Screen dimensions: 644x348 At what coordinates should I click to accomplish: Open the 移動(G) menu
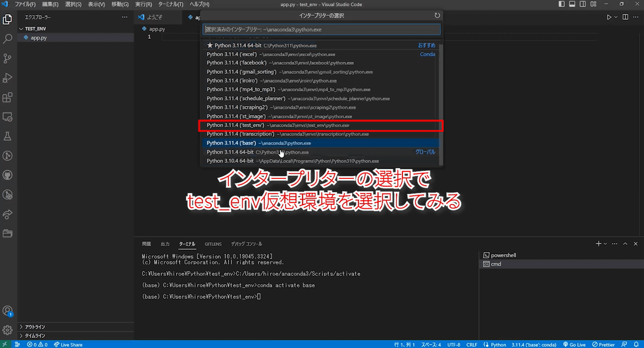[x=120, y=4]
